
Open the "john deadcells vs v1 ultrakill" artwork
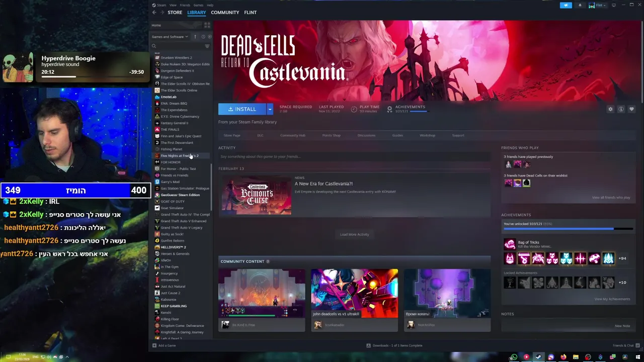pyautogui.click(x=354, y=294)
